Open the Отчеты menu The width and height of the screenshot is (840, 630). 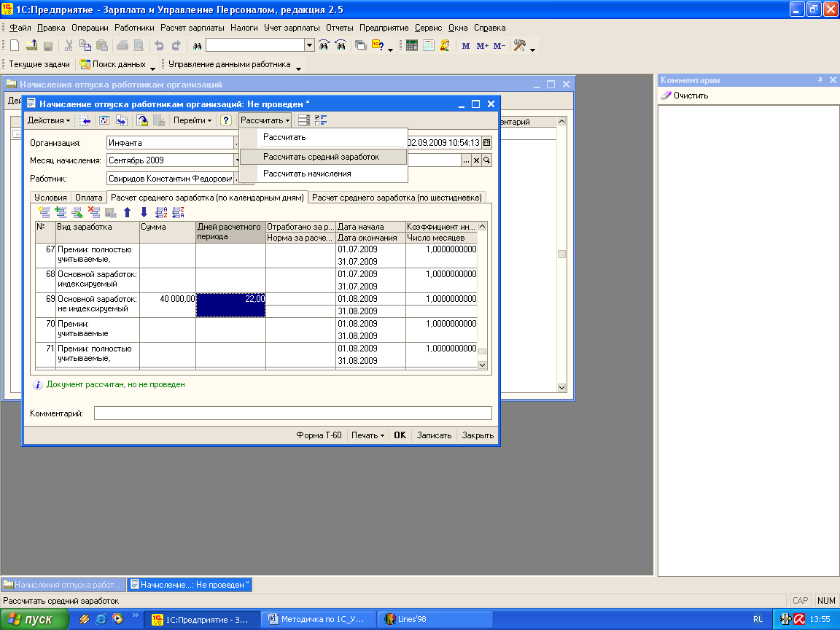(x=340, y=28)
